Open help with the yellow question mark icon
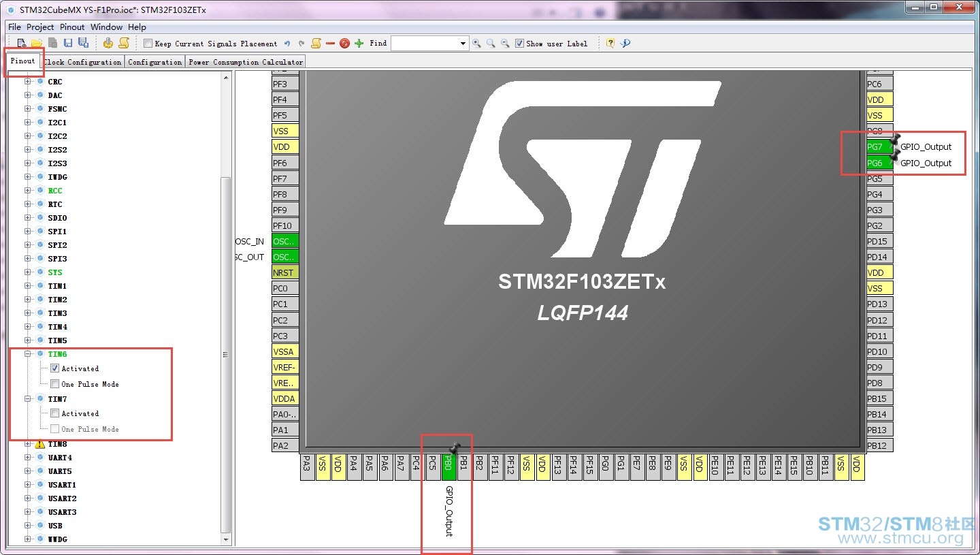 pos(610,44)
